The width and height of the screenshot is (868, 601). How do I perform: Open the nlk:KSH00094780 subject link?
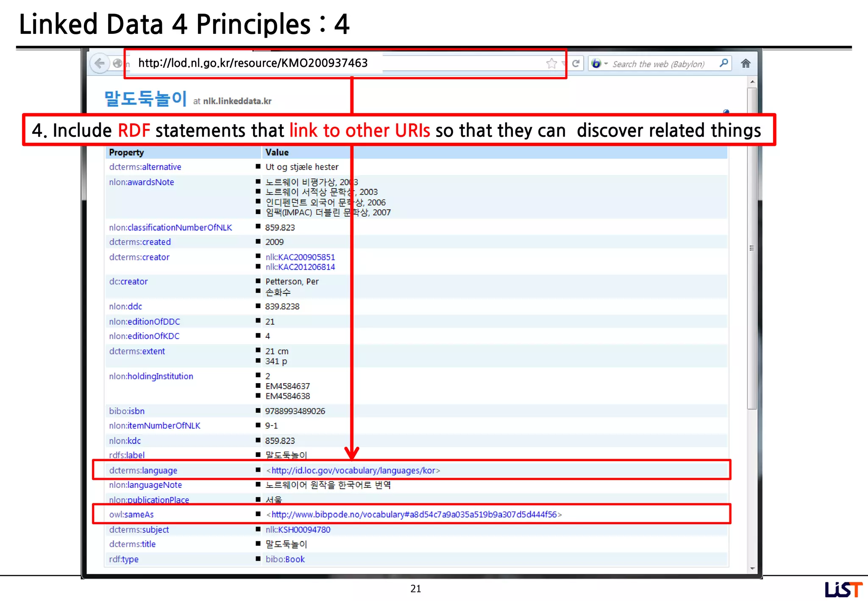298,530
